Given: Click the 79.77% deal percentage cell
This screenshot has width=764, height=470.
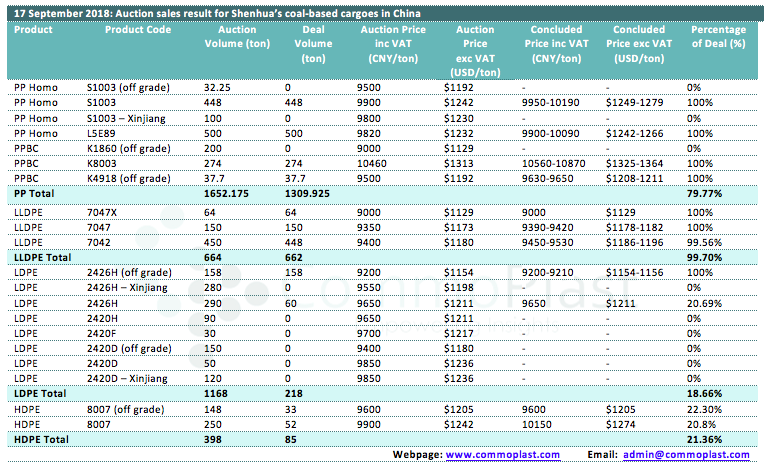Looking at the screenshot, I should [x=707, y=191].
